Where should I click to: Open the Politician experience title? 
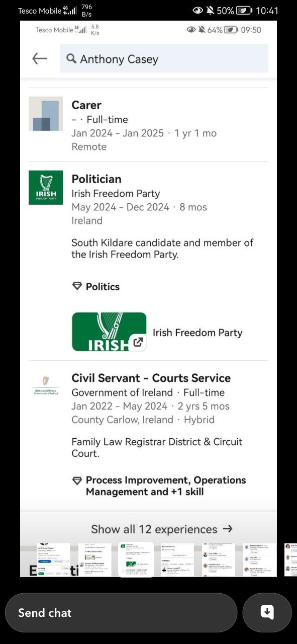pos(96,179)
